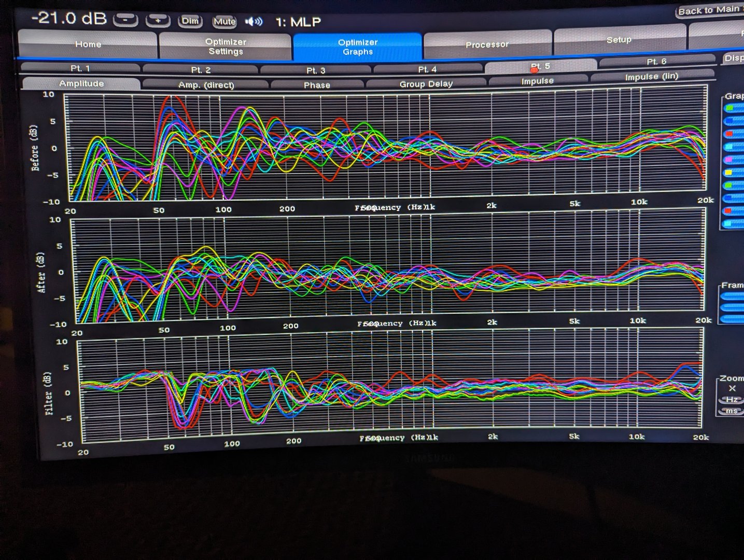Open the Optimizer Settings tab
744x560 pixels.
coord(226,47)
